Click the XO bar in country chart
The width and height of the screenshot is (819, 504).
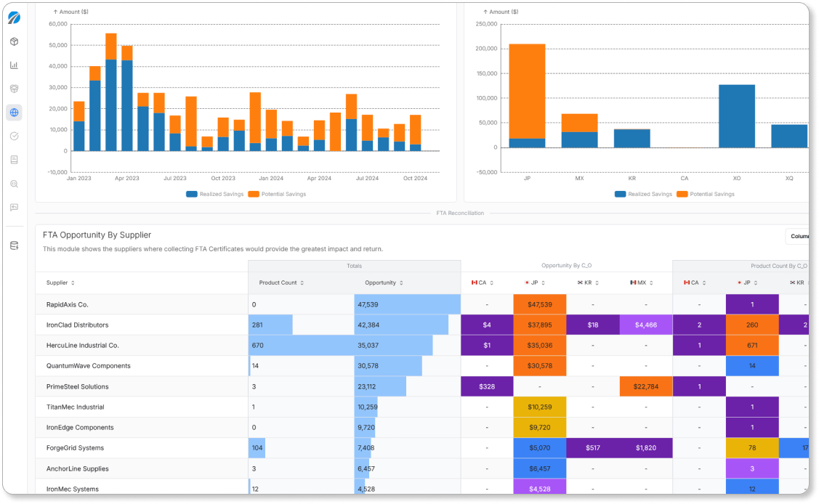tap(736, 116)
